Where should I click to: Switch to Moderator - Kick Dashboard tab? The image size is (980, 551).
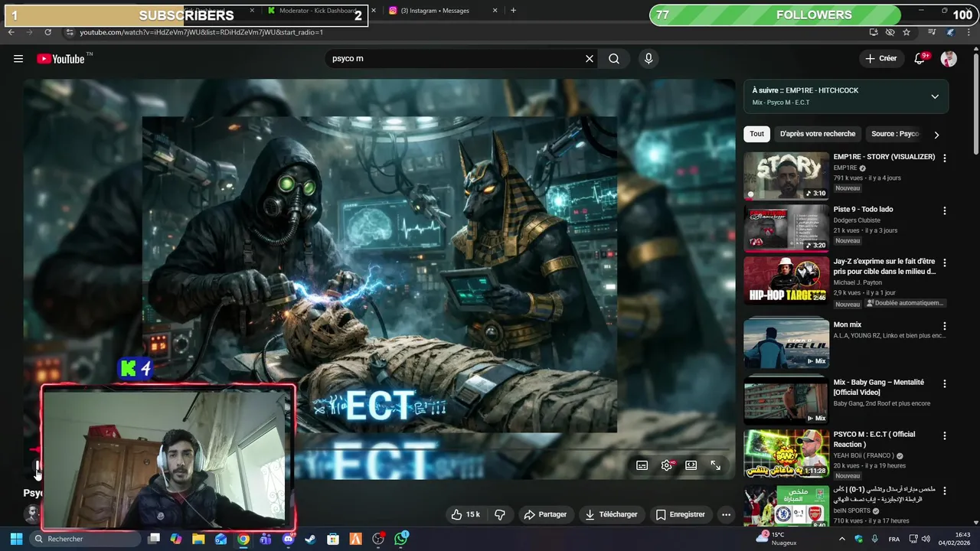(318, 11)
